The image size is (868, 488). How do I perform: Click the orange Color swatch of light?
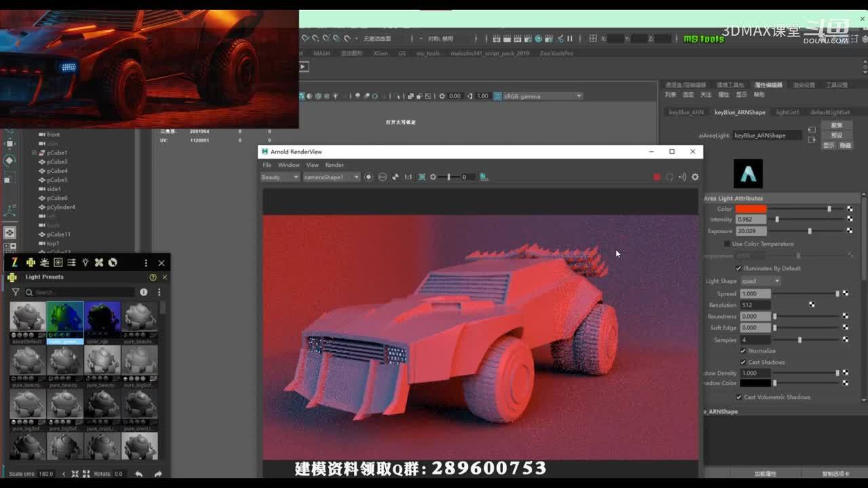click(751, 209)
